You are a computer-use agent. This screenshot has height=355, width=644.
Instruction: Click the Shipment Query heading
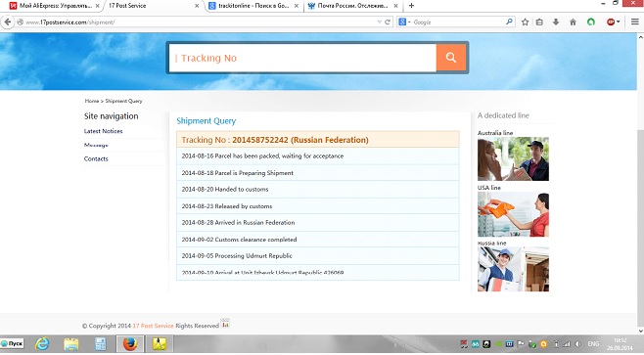(x=207, y=121)
